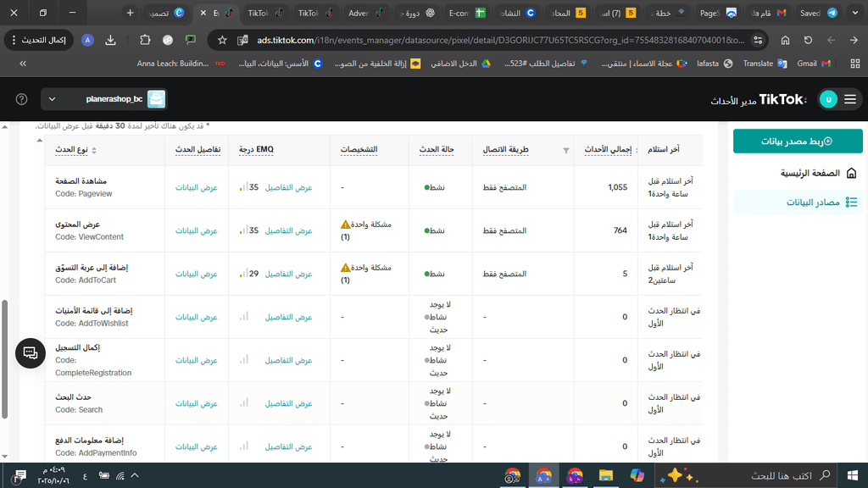The image size is (868, 488).
Task: Open the planerashop_bc account dropdown
Action: [104, 99]
